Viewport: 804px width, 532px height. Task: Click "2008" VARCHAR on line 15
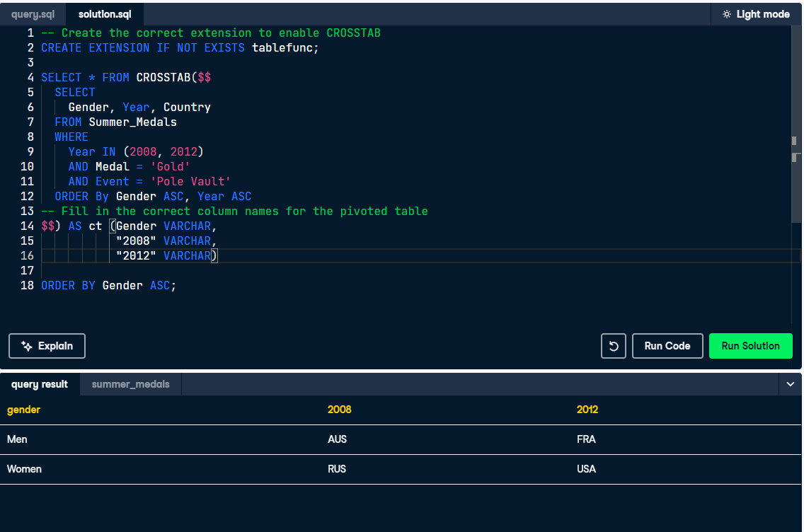click(x=163, y=241)
